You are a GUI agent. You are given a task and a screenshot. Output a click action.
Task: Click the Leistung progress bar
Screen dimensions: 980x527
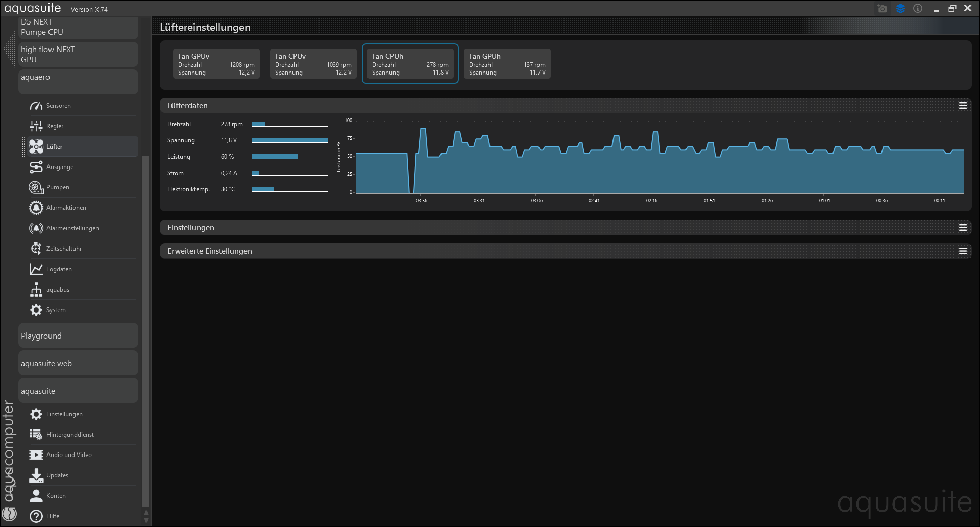pos(289,157)
